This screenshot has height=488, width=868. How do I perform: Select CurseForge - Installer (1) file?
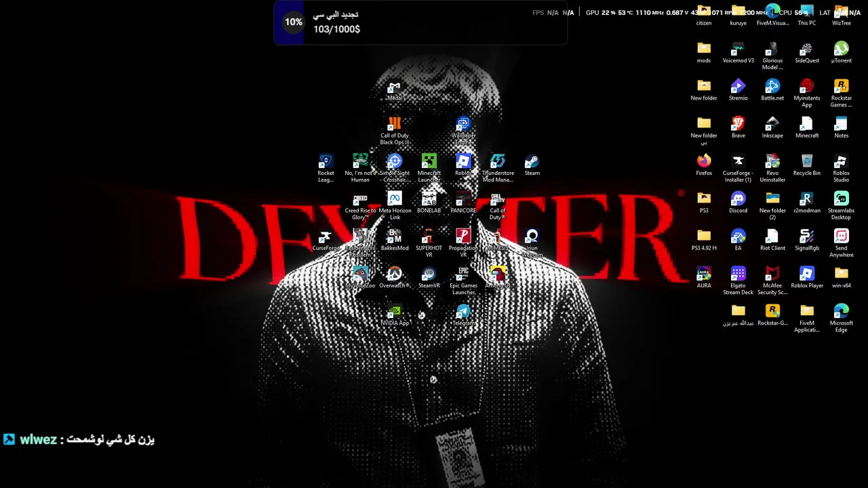738,167
